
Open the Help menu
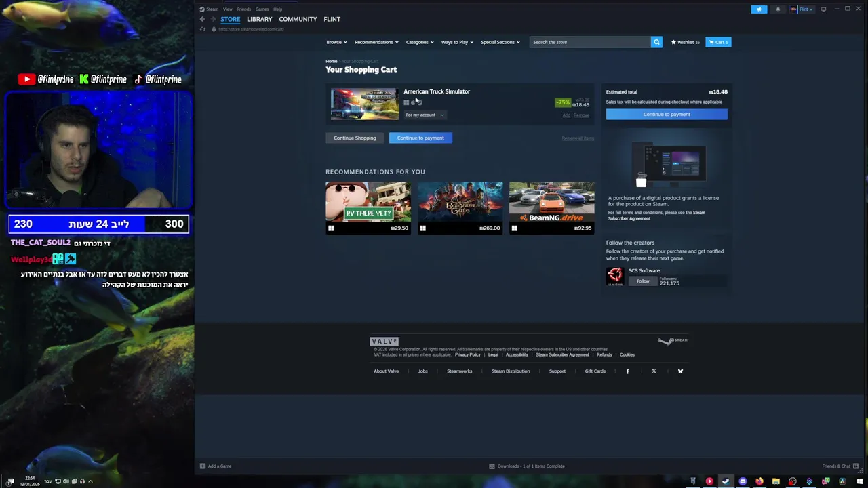click(x=277, y=9)
